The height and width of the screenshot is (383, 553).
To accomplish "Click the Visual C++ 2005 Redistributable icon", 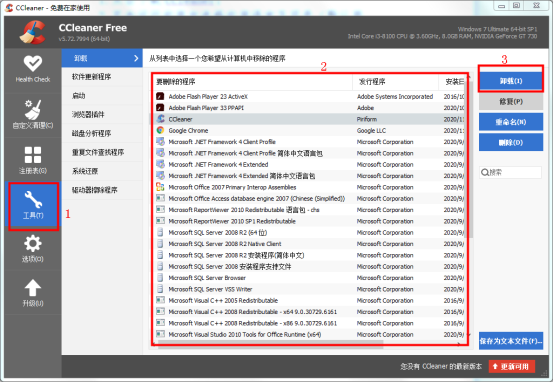I will 160,300.
